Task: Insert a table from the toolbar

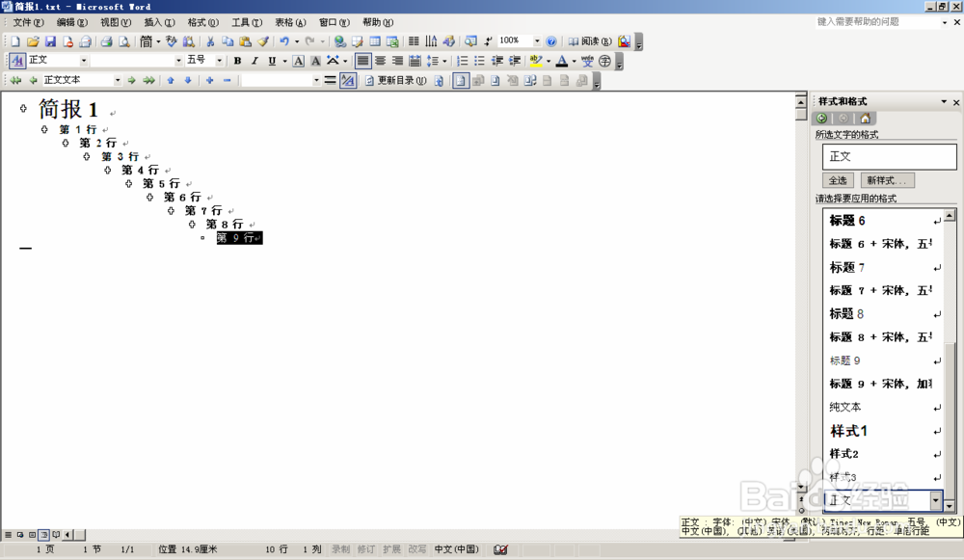Action: tap(375, 41)
